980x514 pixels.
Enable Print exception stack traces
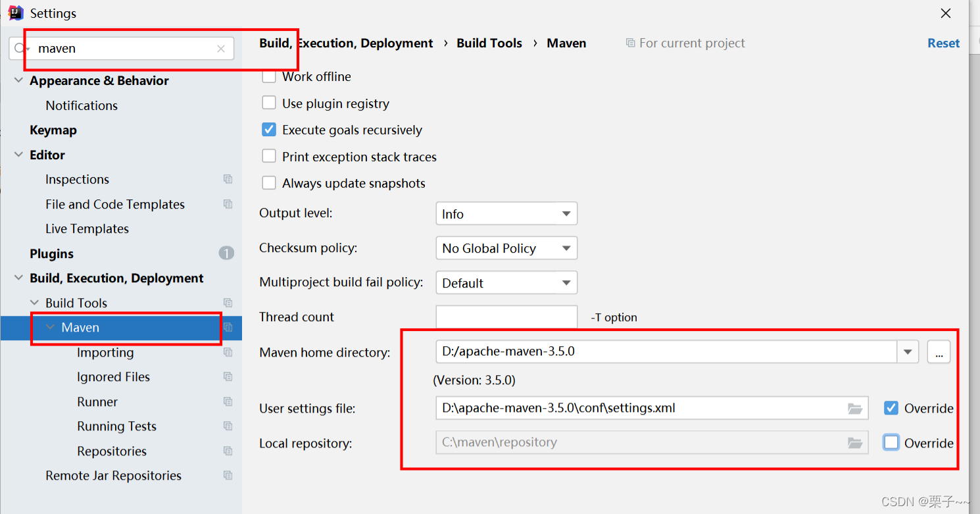pos(269,157)
